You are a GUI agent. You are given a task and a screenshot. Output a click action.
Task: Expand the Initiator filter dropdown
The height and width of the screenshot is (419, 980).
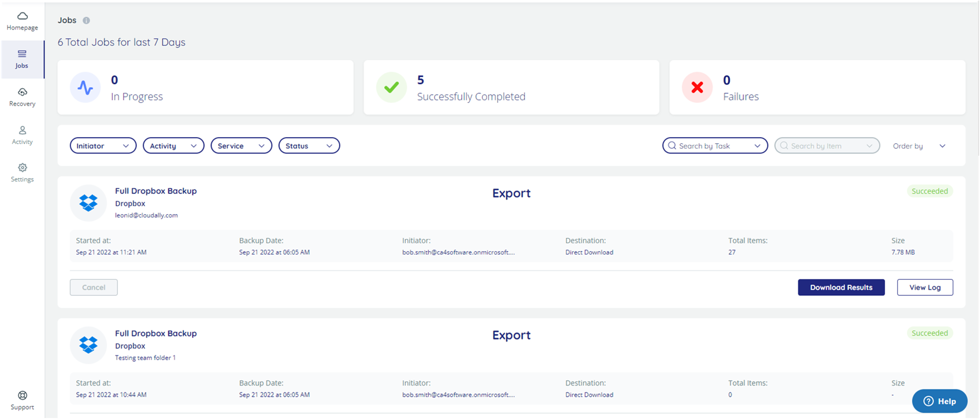pos(103,146)
